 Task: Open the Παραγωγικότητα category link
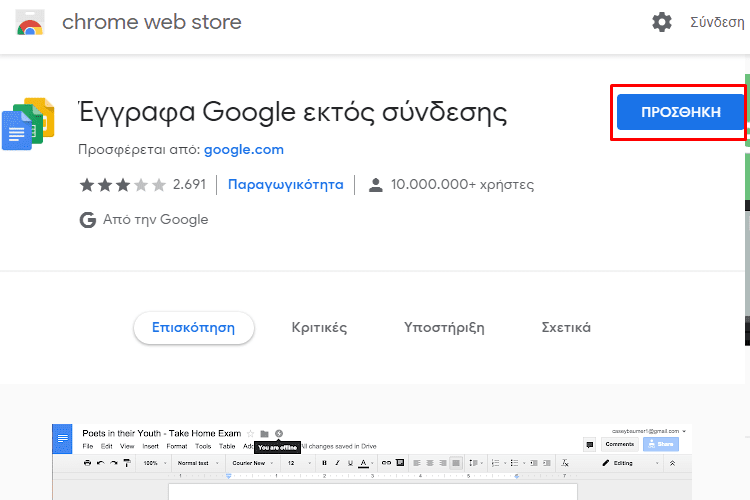(286, 185)
